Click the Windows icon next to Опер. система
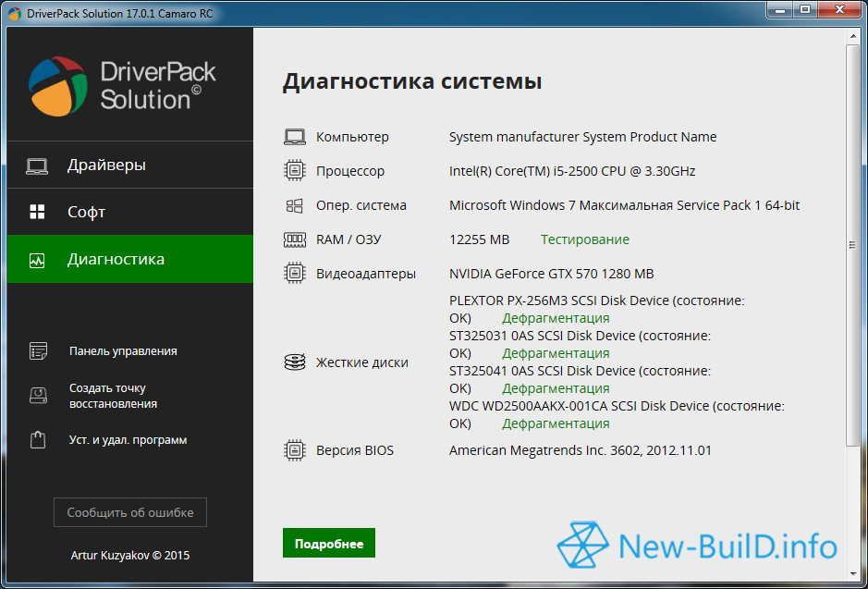The width and height of the screenshot is (868, 589). point(295,206)
